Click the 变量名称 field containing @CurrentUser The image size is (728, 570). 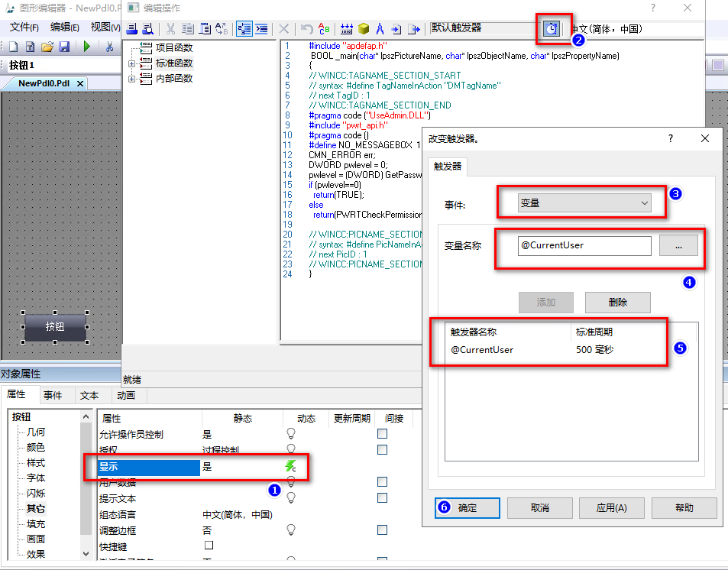(584, 245)
